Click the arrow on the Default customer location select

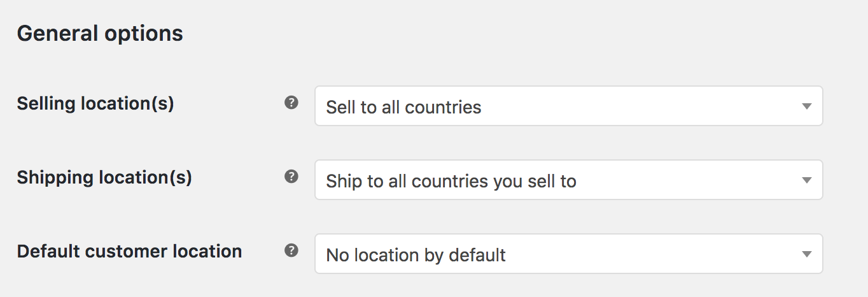[x=806, y=254]
